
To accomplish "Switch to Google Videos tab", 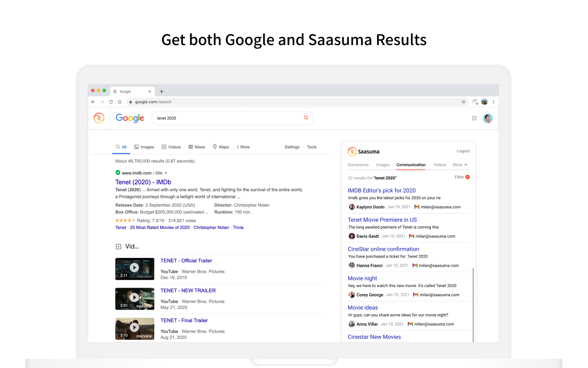I will 171,147.
